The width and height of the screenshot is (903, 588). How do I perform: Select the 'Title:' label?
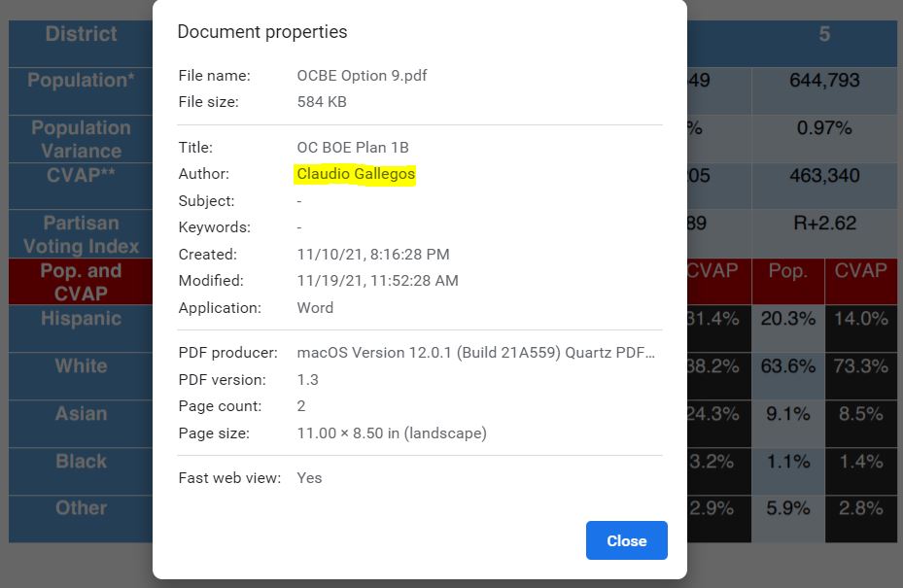point(195,148)
